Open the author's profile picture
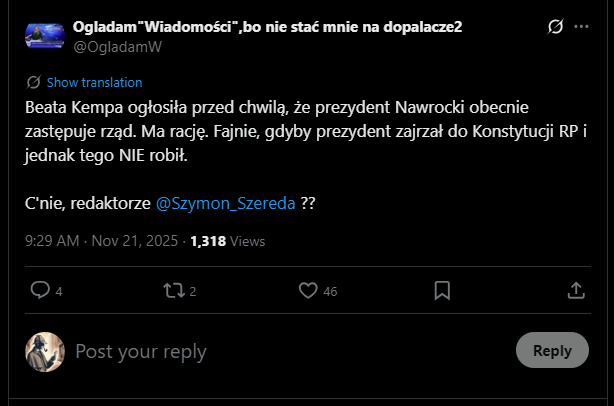This screenshot has width=614, height=406. point(45,34)
